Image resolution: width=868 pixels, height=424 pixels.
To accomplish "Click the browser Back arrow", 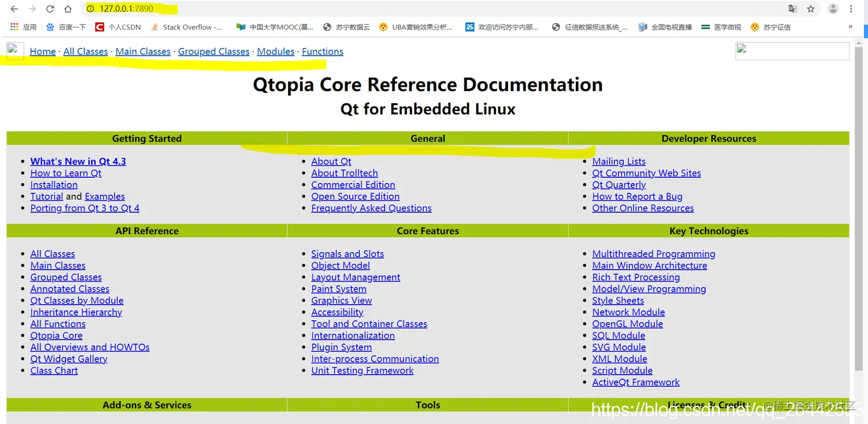I will click(x=14, y=9).
